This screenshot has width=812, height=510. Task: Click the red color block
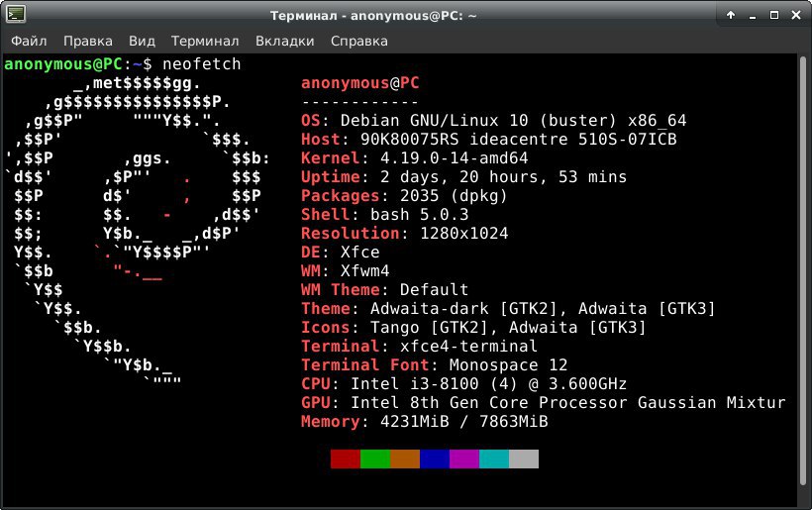pyautogui.click(x=346, y=459)
